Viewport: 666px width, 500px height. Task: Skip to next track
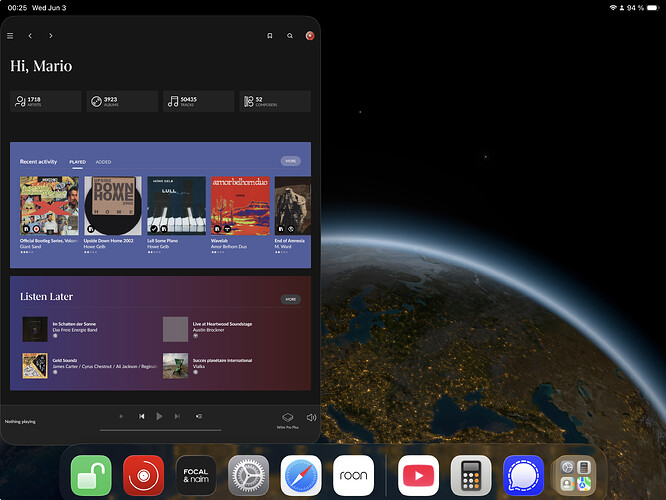click(177, 416)
